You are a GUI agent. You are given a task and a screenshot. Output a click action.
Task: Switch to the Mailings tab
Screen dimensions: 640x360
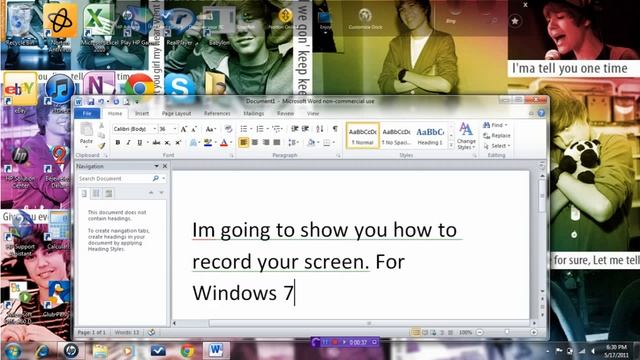(253, 113)
